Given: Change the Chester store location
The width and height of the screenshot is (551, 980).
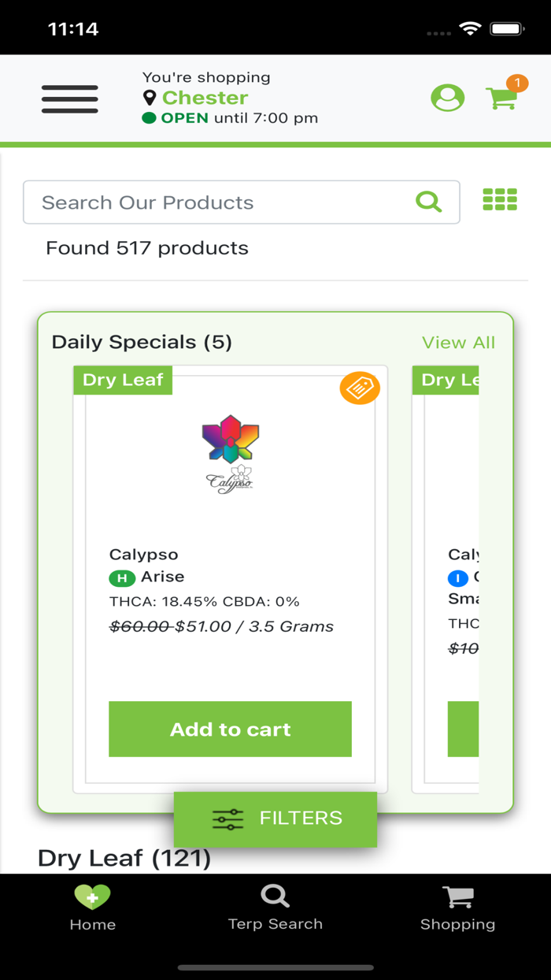Looking at the screenshot, I should (205, 98).
